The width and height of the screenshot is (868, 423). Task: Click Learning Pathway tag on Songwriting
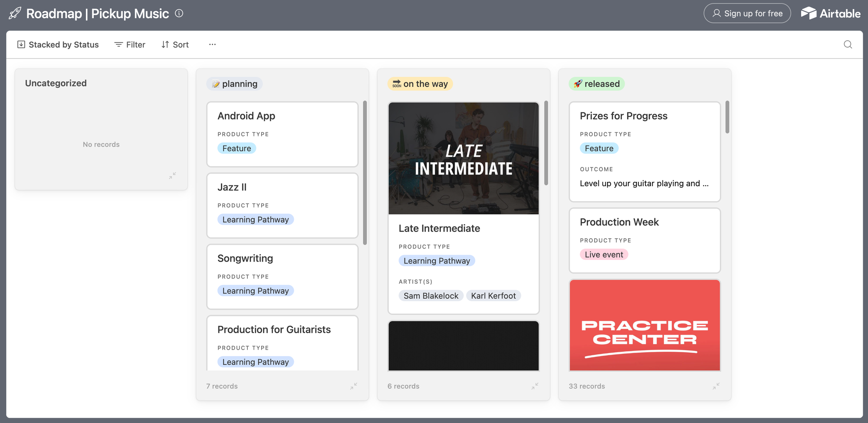[256, 291]
